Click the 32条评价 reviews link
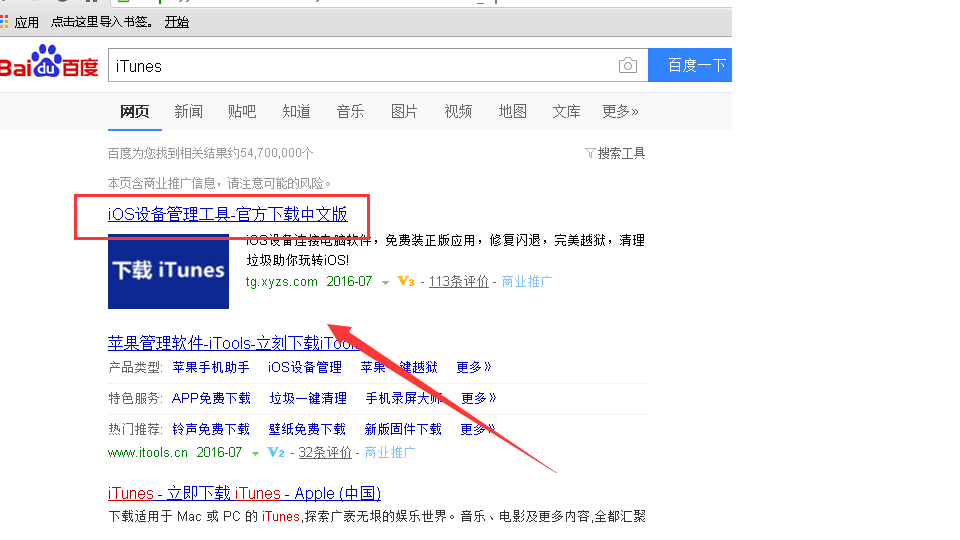Viewport: 960px width, 540px height. [325, 452]
